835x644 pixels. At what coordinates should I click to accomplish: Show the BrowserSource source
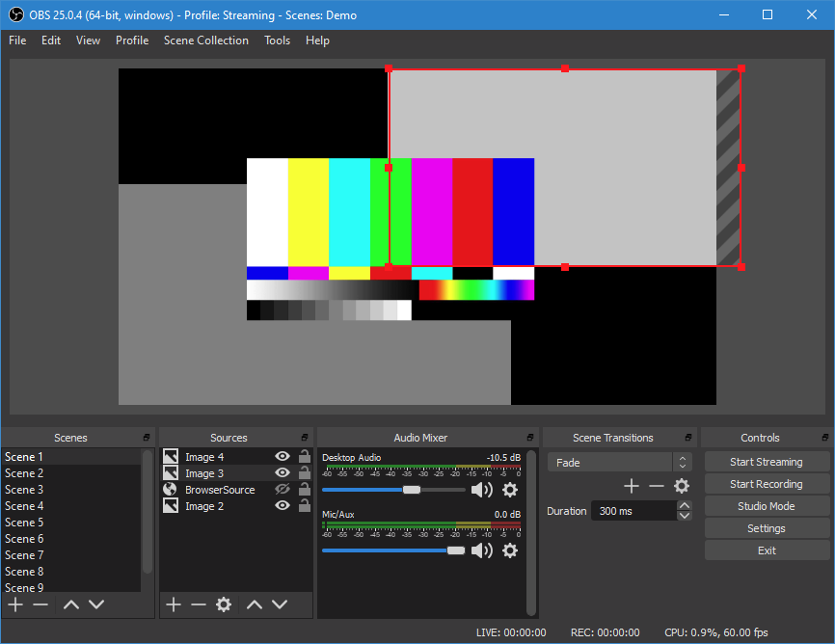283,490
